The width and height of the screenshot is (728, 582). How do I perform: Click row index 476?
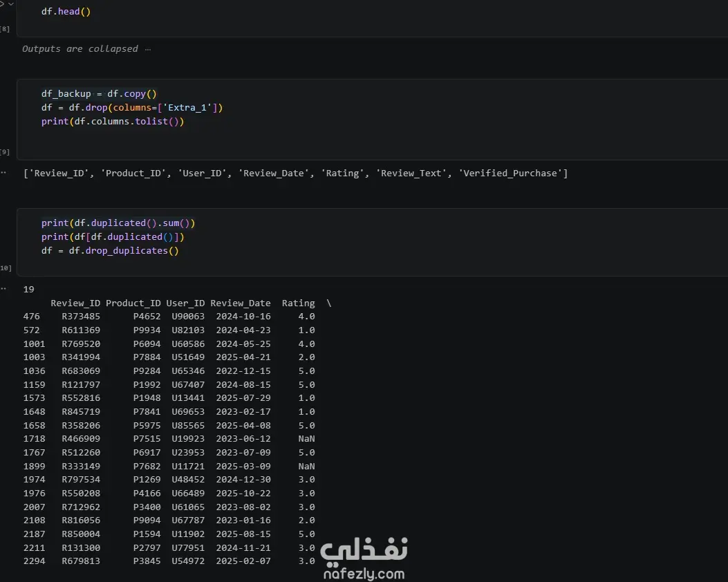[x=32, y=317]
